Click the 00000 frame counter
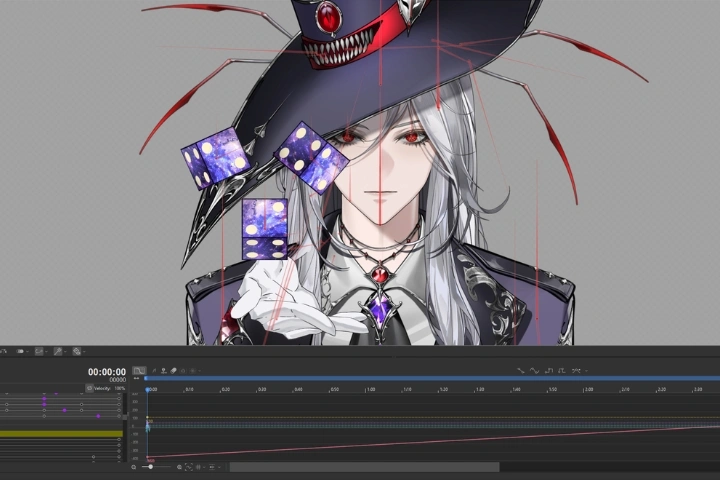The width and height of the screenshot is (720, 480). click(117, 380)
